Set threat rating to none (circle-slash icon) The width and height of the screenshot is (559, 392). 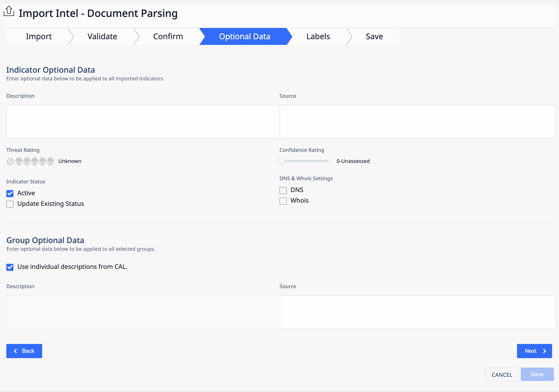click(x=10, y=161)
